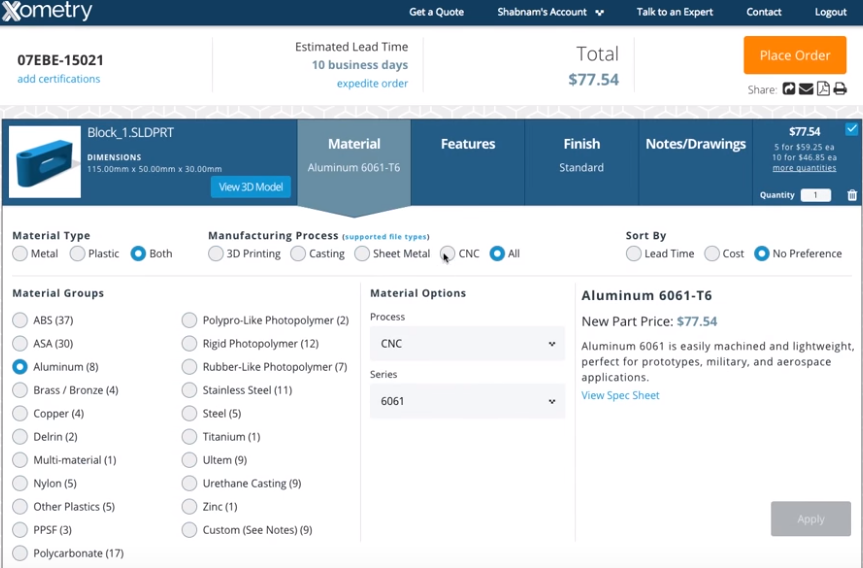This screenshot has height=568, width=863.
Task: Click more quantities link
Action: coord(804,168)
